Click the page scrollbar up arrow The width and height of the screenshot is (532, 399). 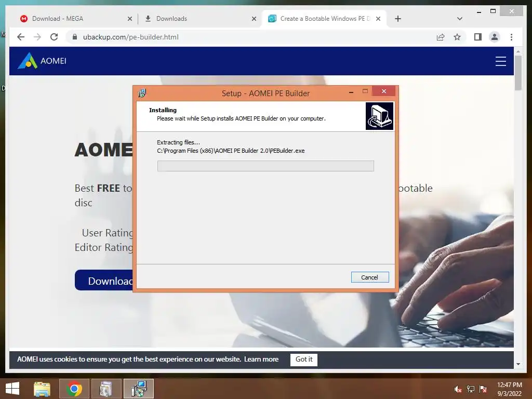pyautogui.click(x=518, y=51)
